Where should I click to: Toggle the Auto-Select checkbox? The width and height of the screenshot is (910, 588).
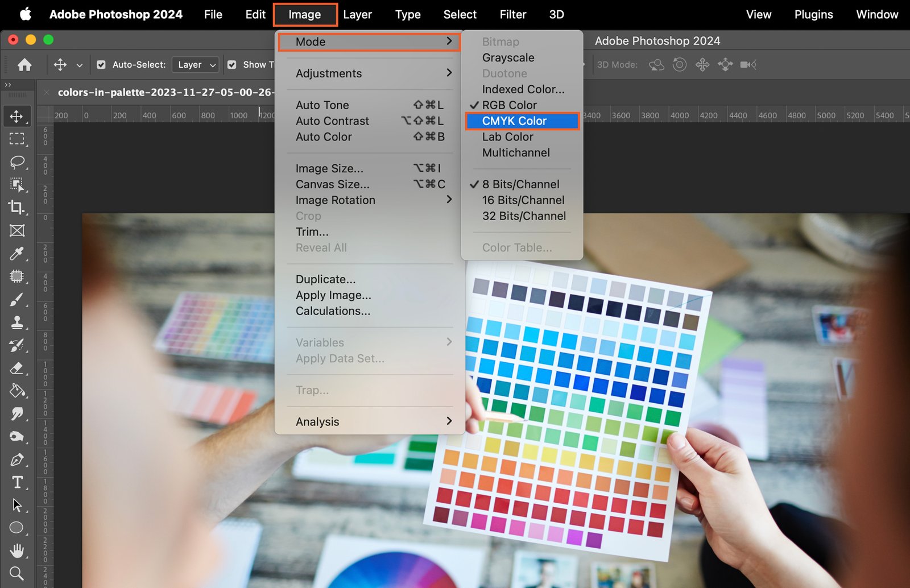point(101,65)
